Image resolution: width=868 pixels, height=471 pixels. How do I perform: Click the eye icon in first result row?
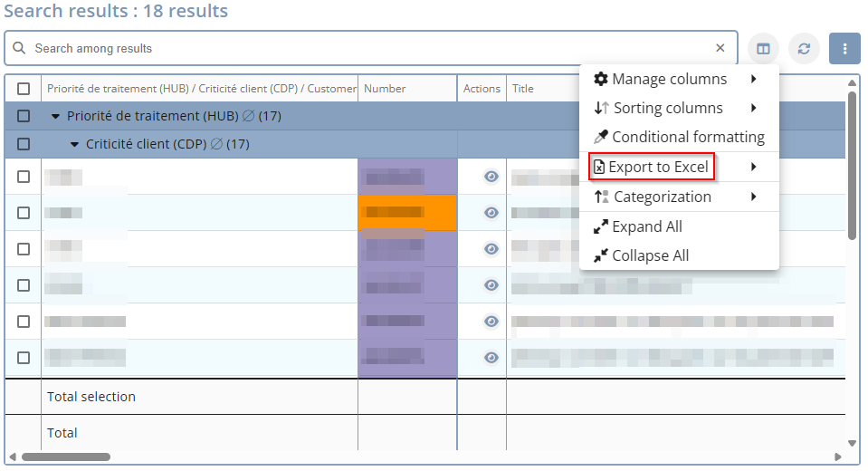(x=491, y=177)
